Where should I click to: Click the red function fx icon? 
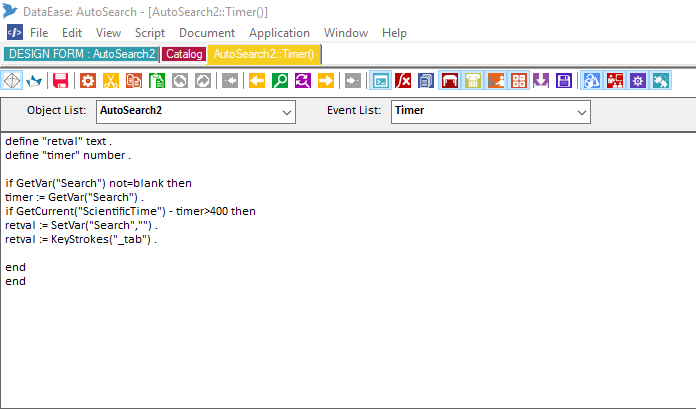[403, 81]
